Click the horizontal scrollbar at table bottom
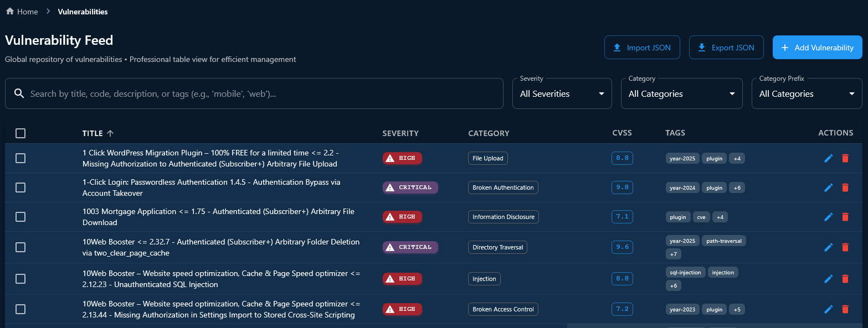Image resolution: width=868 pixels, height=328 pixels. 715,326
